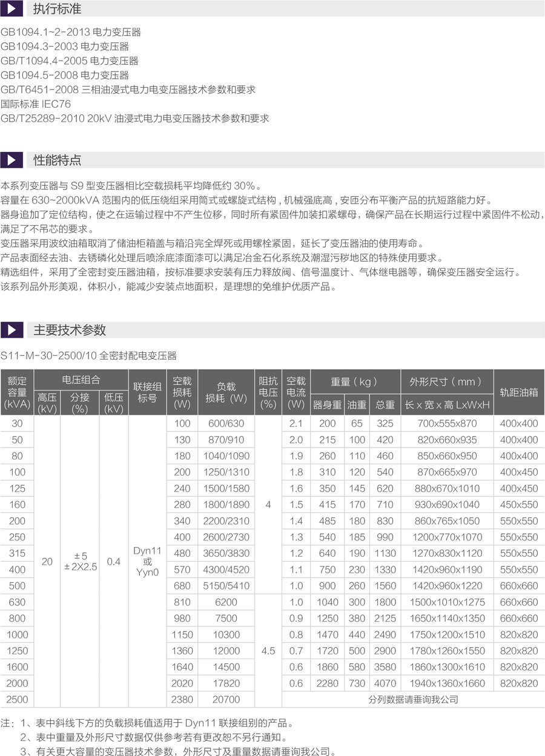Image resolution: width=545 pixels, height=756 pixels.
Task: Click the 国际标准 IEC76 line
Action: [36, 104]
